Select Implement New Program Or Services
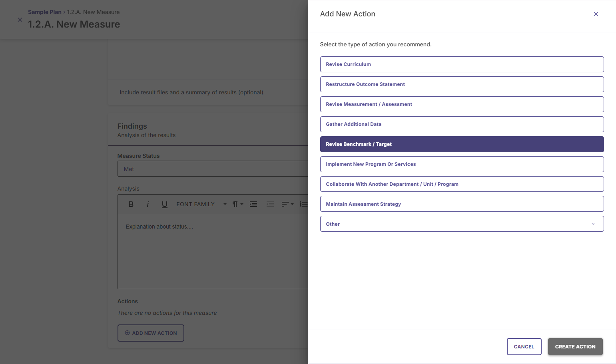The height and width of the screenshot is (364, 616). click(x=462, y=164)
